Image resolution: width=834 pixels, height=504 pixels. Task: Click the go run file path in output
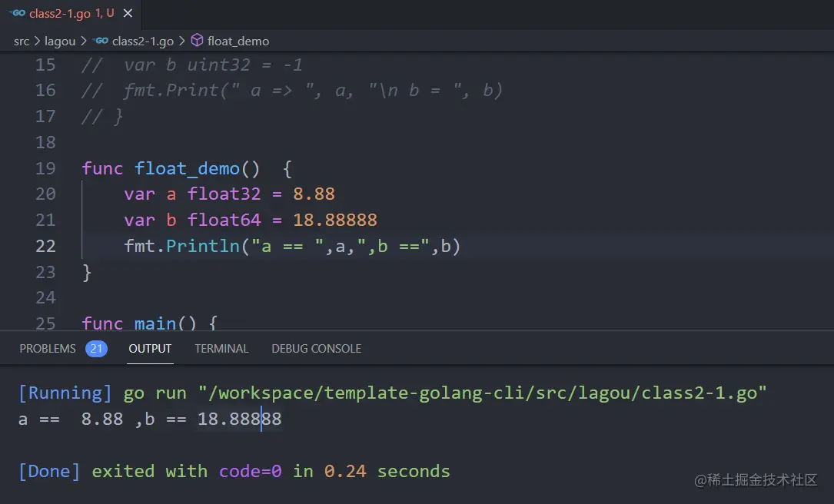pyautogui.click(x=483, y=393)
